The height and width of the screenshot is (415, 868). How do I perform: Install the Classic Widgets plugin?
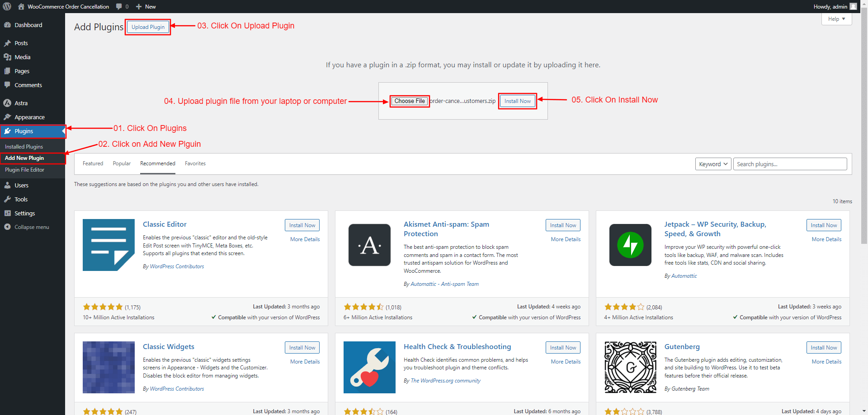coord(302,348)
